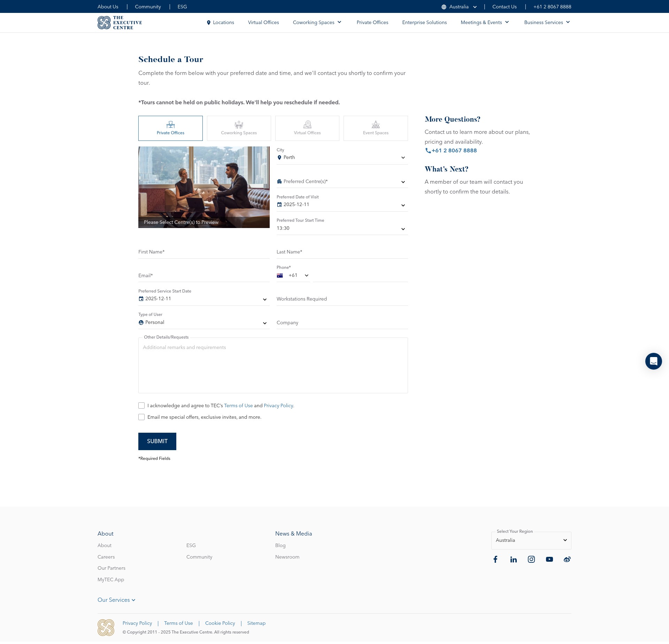Open Cookie Policy footer link
This screenshot has width=669, height=644.
click(220, 623)
